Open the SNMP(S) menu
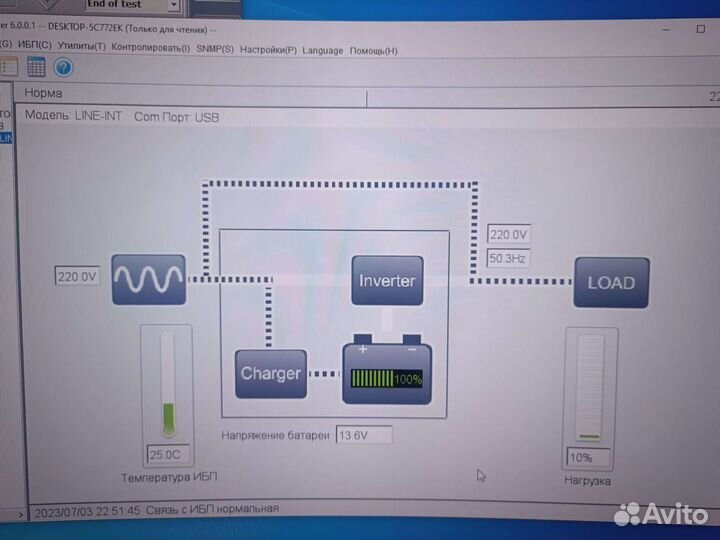This screenshot has width=720, height=540. coord(214,48)
